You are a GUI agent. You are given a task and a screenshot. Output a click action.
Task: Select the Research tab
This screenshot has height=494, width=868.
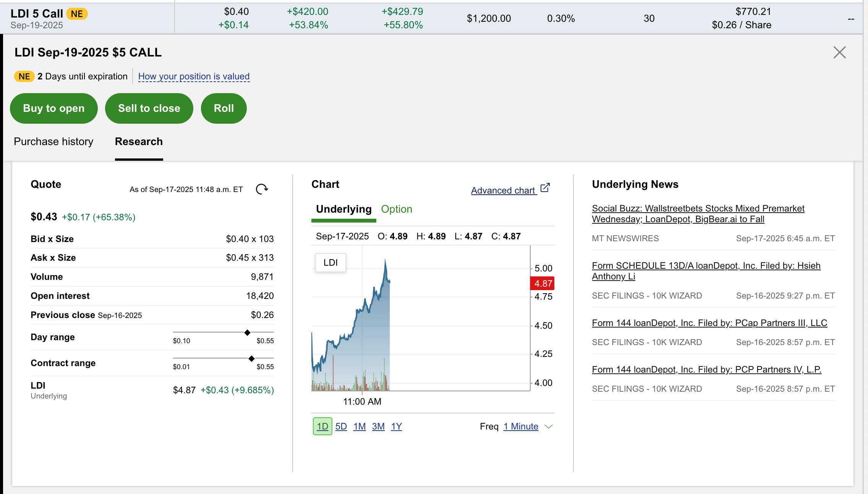(x=139, y=142)
